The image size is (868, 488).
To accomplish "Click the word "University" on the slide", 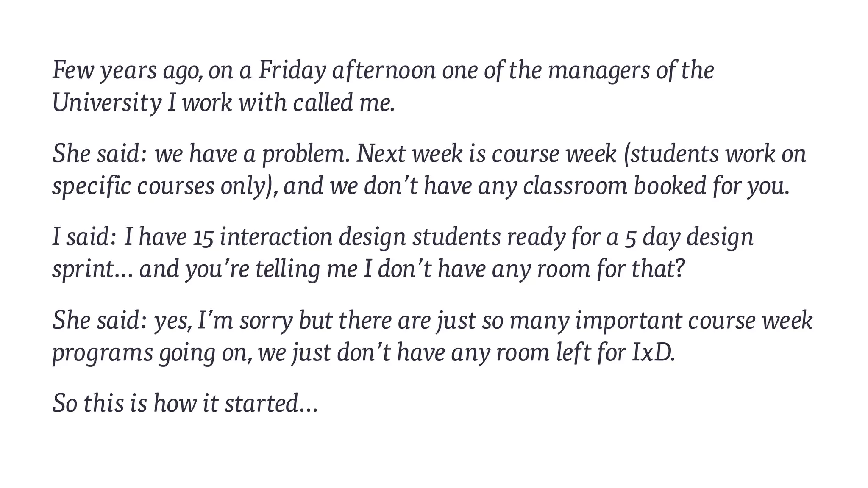I will 107,103.
